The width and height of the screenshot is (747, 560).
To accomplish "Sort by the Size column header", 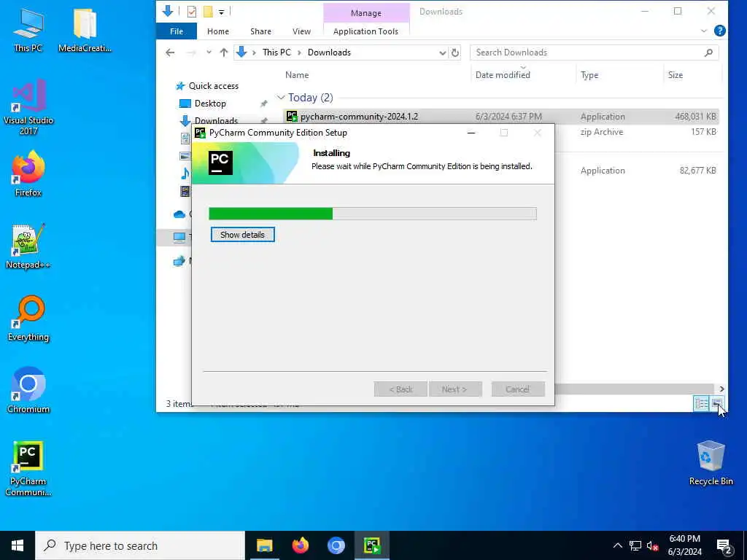I will (x=675, y=75).
